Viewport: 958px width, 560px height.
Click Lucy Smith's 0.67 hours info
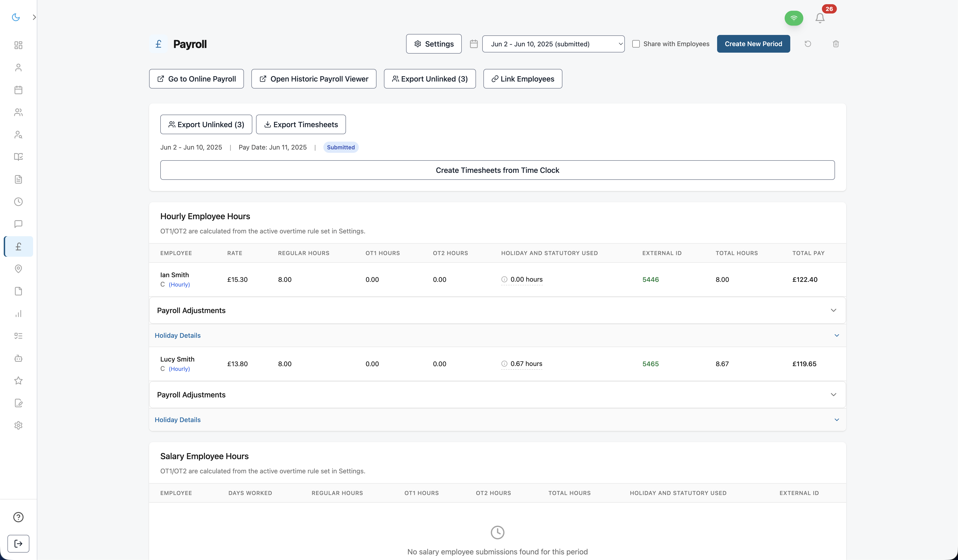(x=522, y=364)
